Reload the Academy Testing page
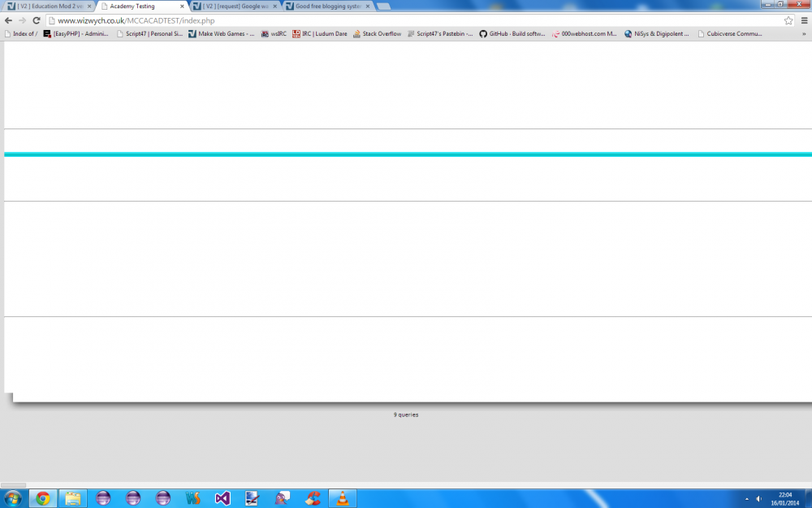This screenshot has width=812, height=508. point(37,20)
